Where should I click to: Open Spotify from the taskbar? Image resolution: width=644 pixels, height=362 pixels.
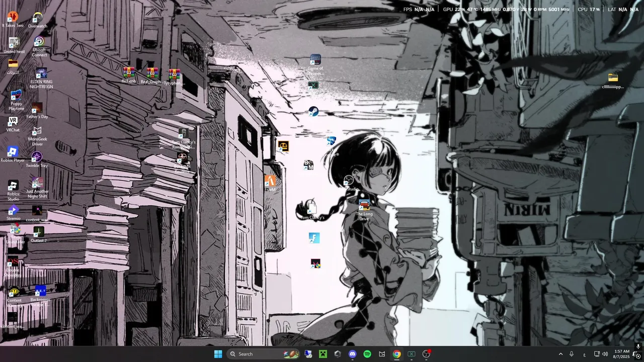coord(367,354)
